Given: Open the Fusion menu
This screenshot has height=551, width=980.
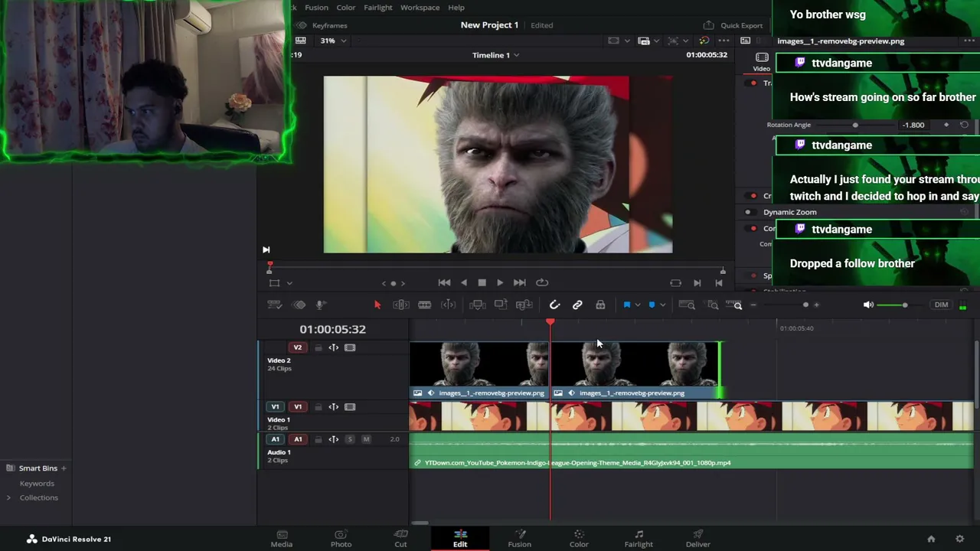Looking at the screenshot, I should [316, 8].
